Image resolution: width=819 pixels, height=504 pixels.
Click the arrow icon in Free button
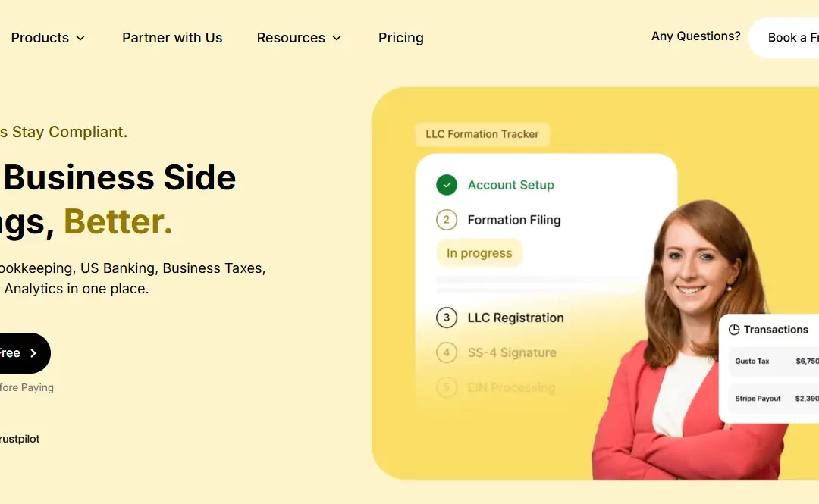coord(33,353)
